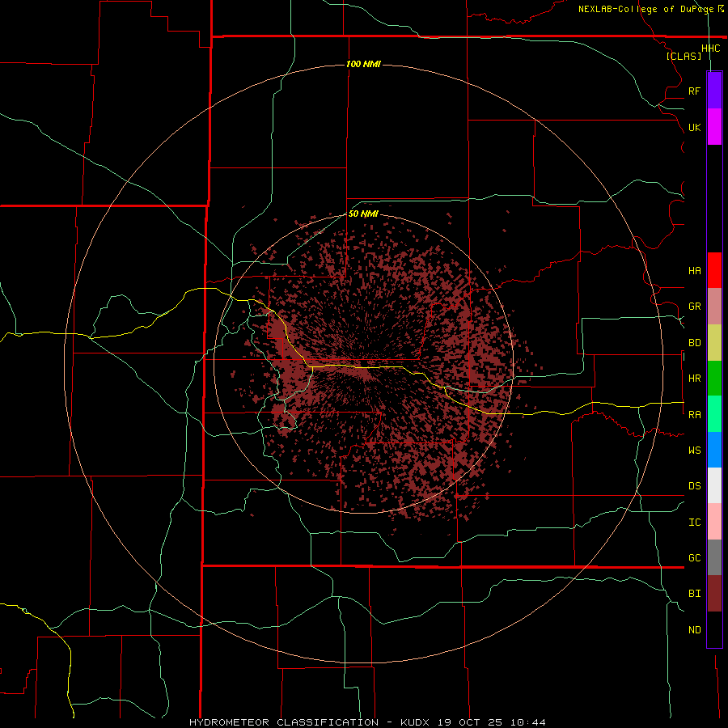Screen dimensions: 728x728
Task: Click the WS blue legend swatch
Action: coord(714,450)
